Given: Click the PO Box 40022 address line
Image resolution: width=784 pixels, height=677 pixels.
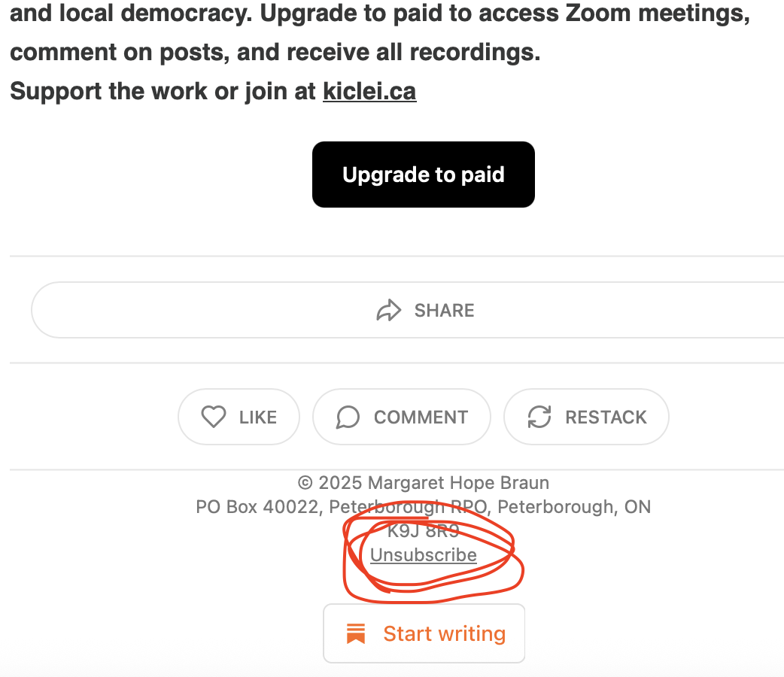Looking at the screenshot, I should [x=424, y=507].
